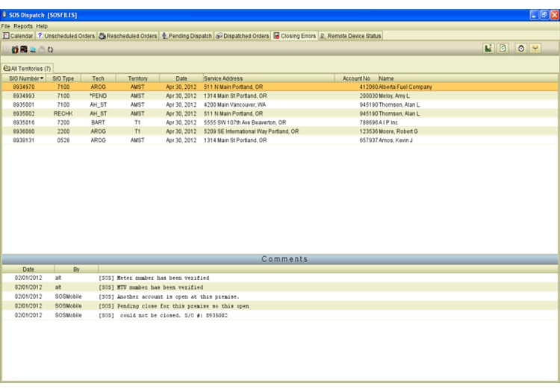Image resolution: width=560 pixels, height=392 pixels.
Task: Switch to Rescheduled Orders tab
Action: pyautogui.click(x=128, y=36)
